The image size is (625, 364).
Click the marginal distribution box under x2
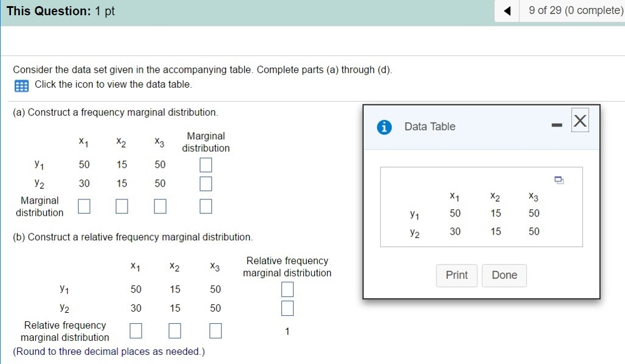pos(121,206)
